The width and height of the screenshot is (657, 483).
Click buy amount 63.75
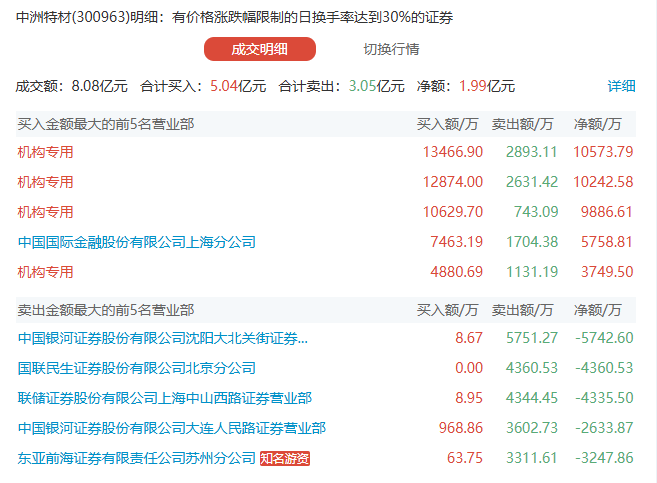click(465, 458)
